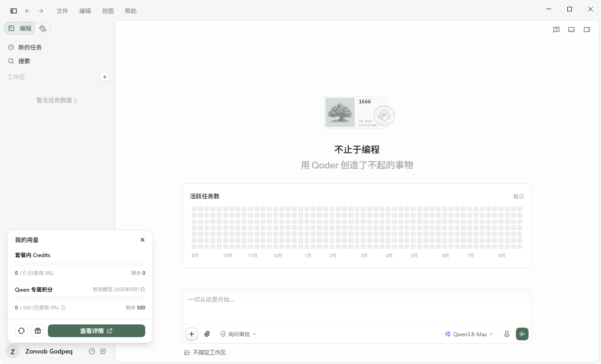Viewport: 601px width, 364px height.
Task: Switch to the chat mode icon beside 编程
Action: point(43,28)
